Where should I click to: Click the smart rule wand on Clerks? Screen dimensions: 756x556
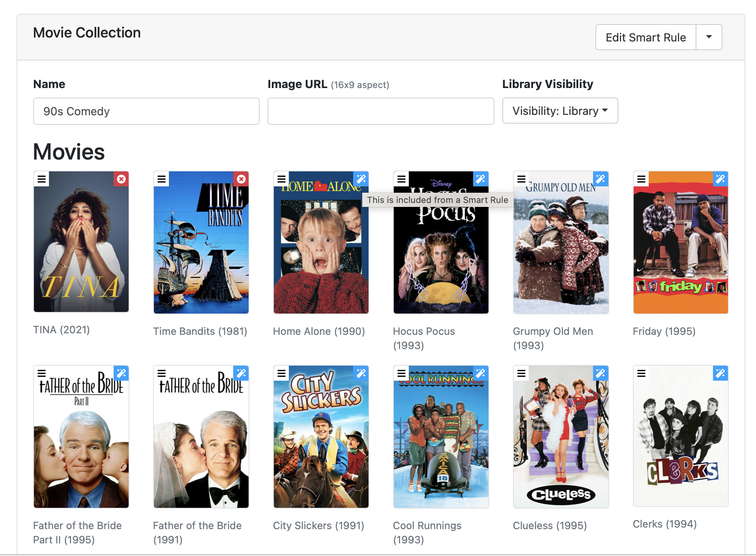pos(721,373)
